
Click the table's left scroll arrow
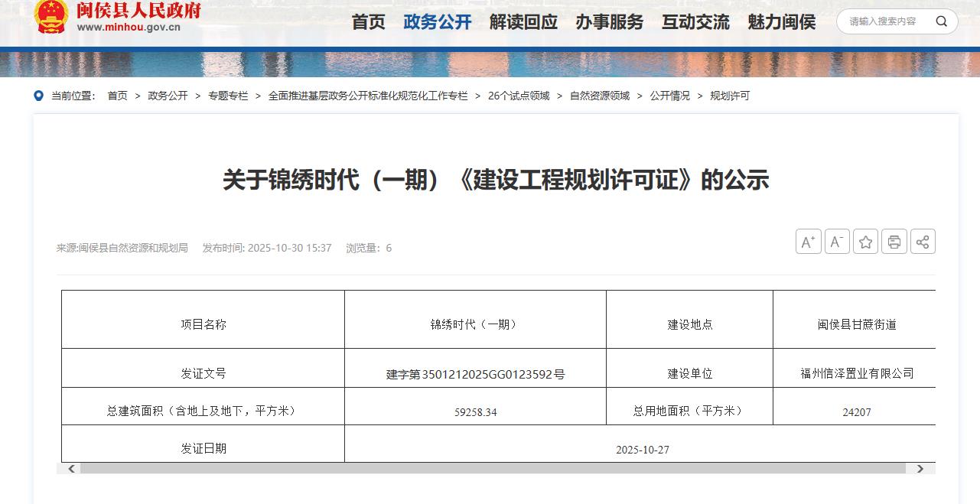(x=72, y=468)
